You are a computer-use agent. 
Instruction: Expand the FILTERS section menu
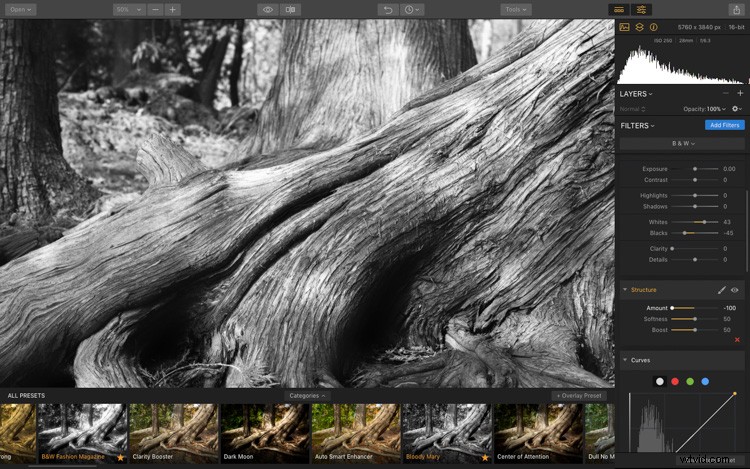(638, 126)
